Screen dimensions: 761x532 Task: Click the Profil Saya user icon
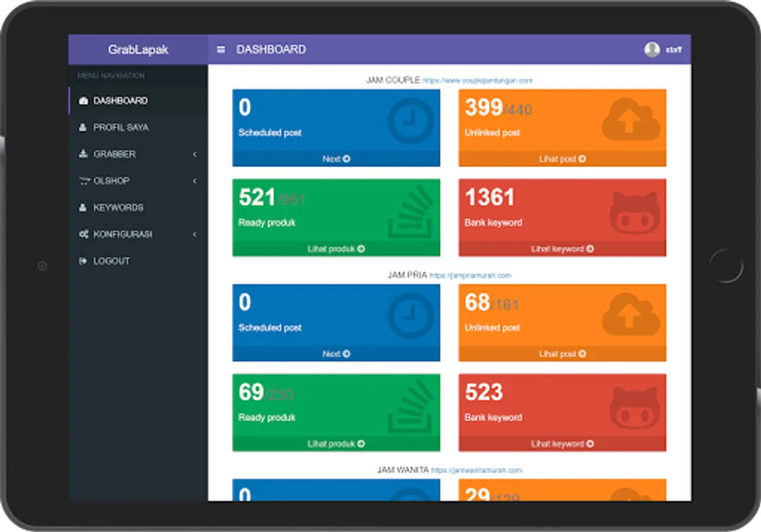(83, 128)
